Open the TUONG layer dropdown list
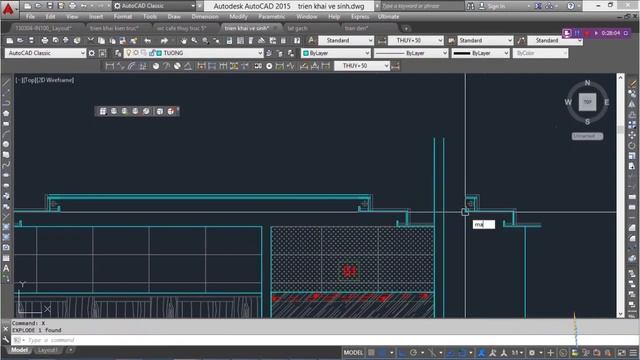Viewport: 640px width, 360px height. pos(260,53)
